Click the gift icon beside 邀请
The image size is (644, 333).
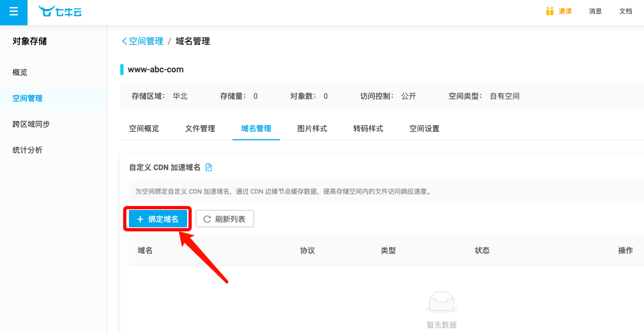(x=550, y=11)
